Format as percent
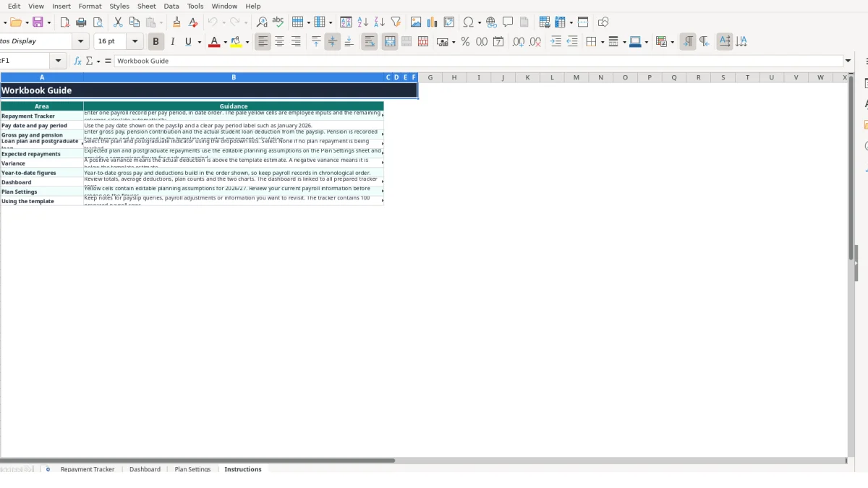Screen dimensions: 868x488 point(465,42)
